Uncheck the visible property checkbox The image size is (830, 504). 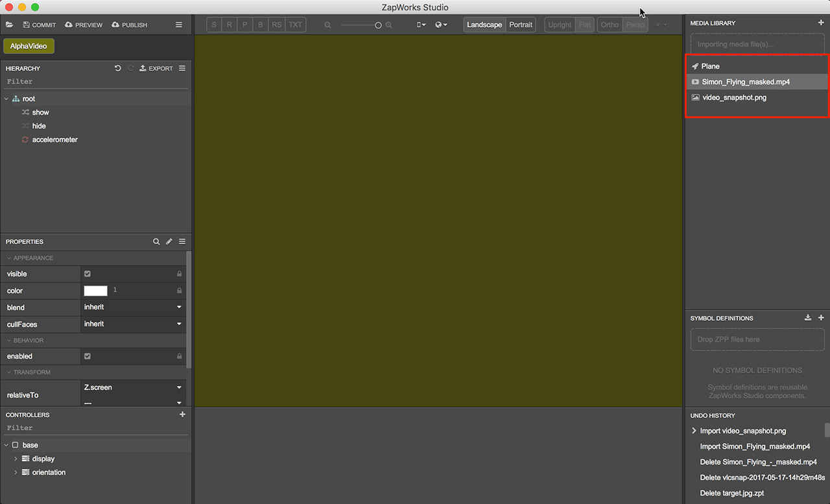click(88, 274)
